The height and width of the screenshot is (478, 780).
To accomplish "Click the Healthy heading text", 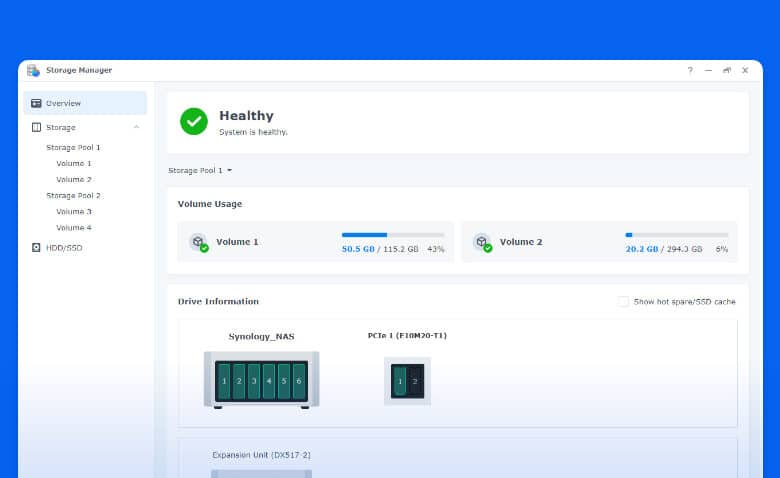I will click(x=246, y=115).
